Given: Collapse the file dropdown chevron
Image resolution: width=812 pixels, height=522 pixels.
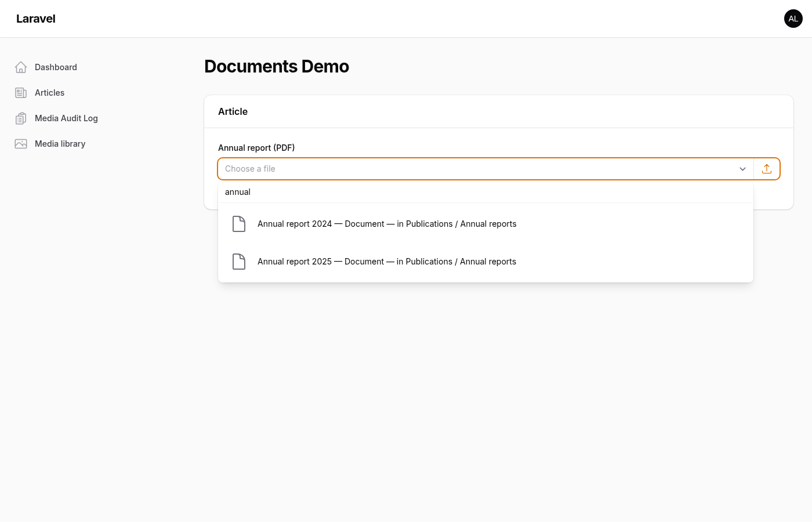Looking at the screenshot, I should coord(742,169).
